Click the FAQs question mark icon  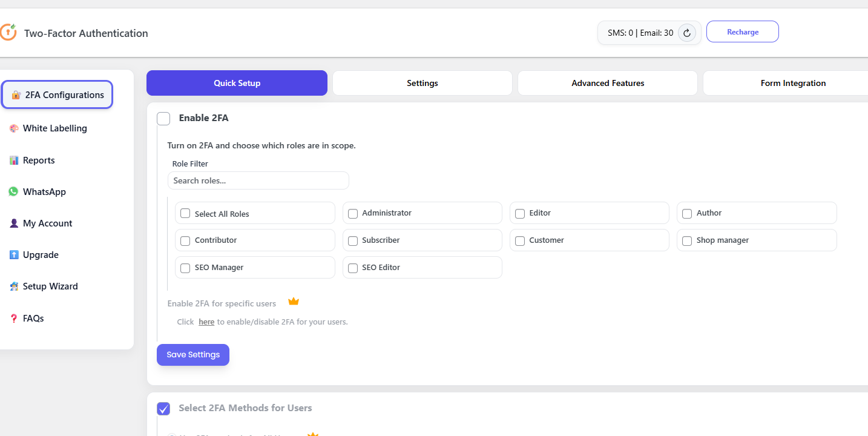pos(14,319)
